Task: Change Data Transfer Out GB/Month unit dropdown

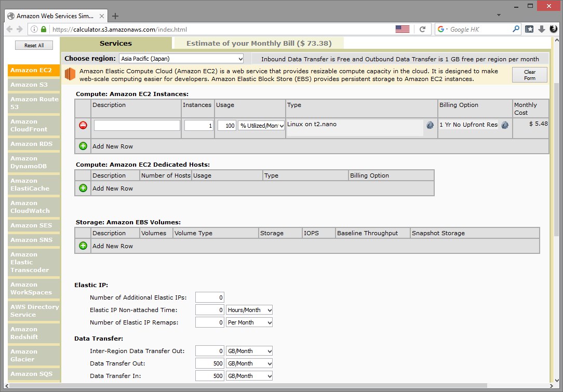Action: (x=249, y=363)
